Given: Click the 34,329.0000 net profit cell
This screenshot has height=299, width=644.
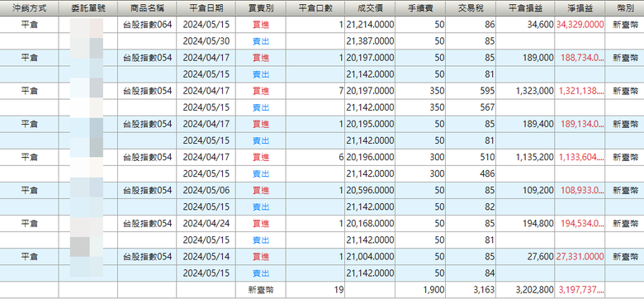Looking at the screenshot, I should [x=580, y=25].
